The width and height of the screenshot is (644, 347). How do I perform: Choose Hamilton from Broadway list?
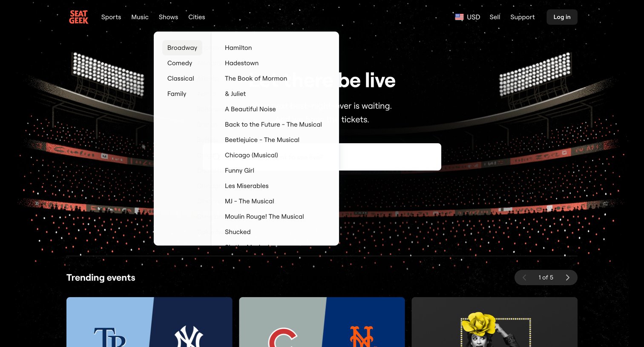[238, 48]
